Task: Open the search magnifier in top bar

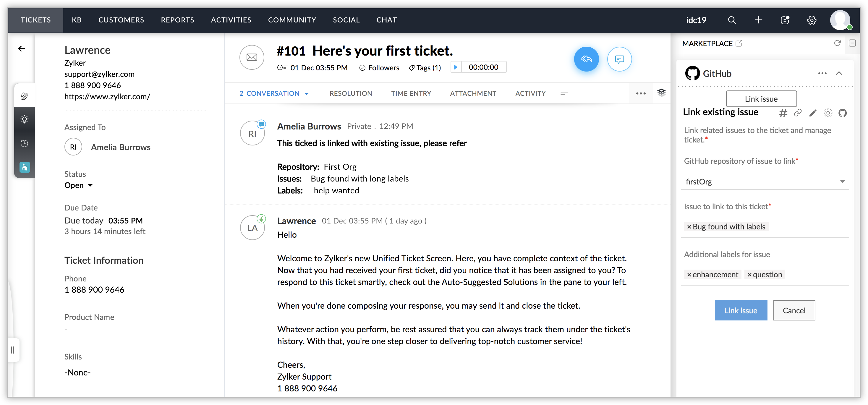Action: (x=731, y=20)
